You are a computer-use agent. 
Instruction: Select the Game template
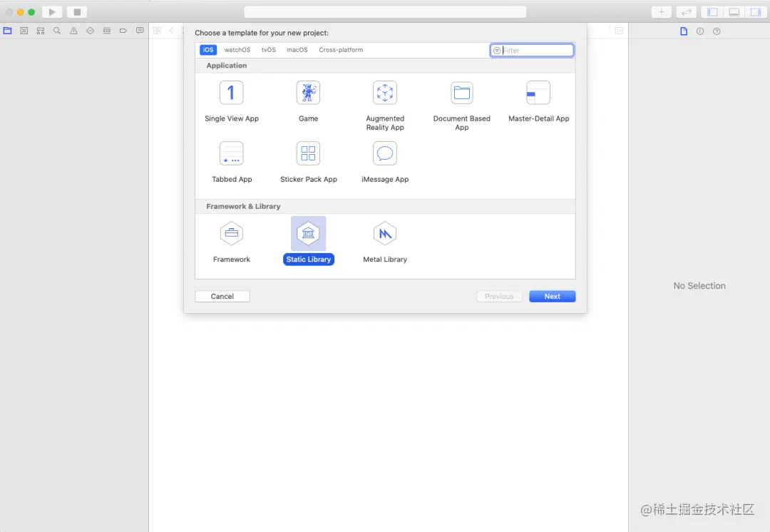(x=309, y=101)
